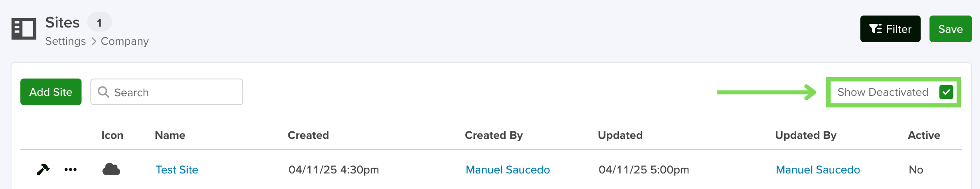The width and height of the screenshot is (980, 189).
Task: Uncheck the Show Deactivated checkbox
Action: click(946, 92)
